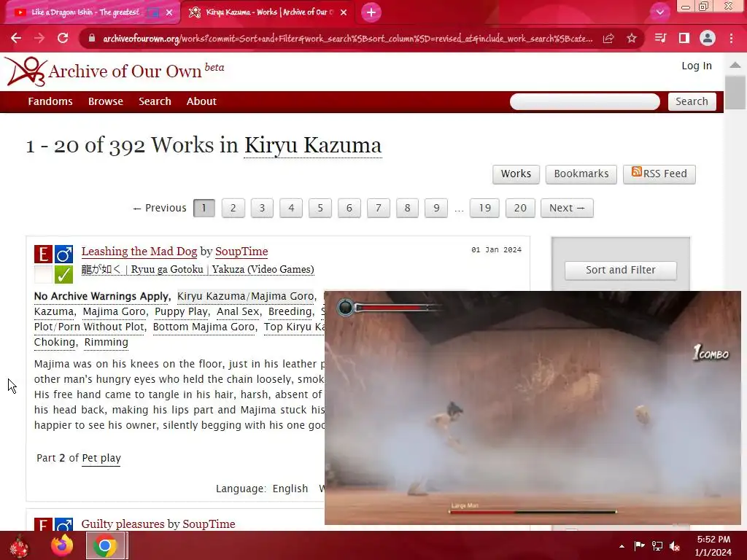Open the Search menu in navigation bar
Viewport: 747px width, 560px height.
click(155, 101)
